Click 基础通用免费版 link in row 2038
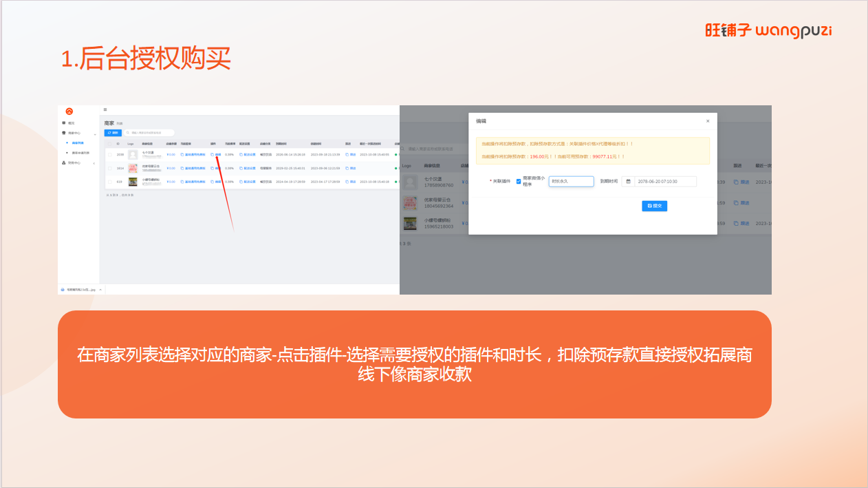Screen dimensions: 868x488 [195, 155]
